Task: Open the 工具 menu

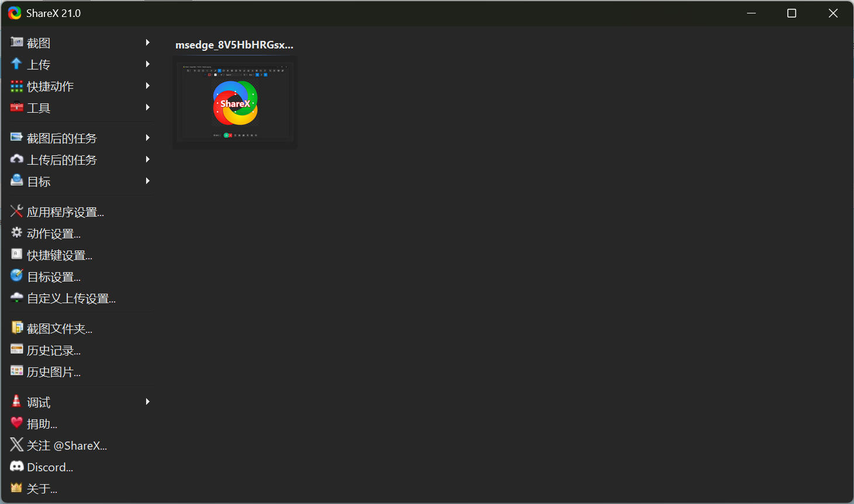Action: (81, 107)
